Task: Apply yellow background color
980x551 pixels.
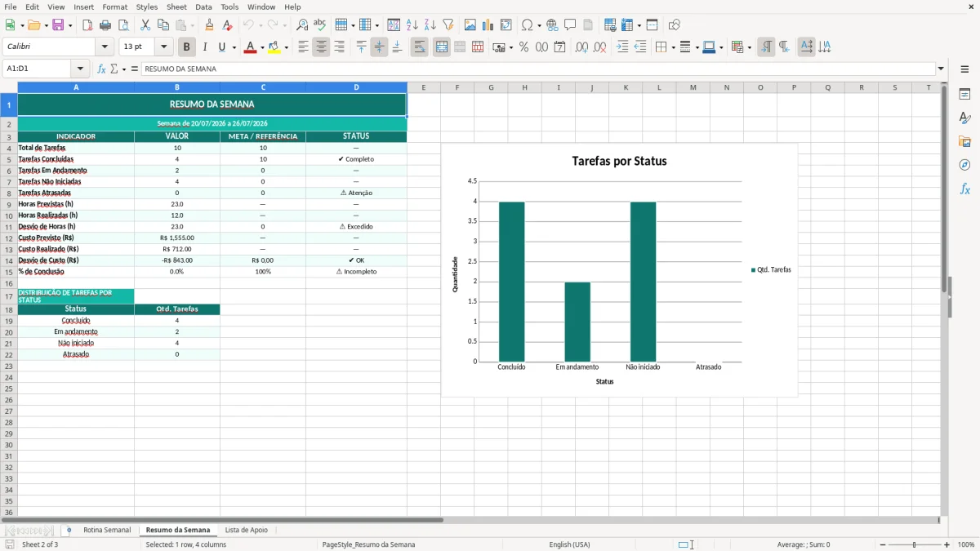Action: [274, 47]
